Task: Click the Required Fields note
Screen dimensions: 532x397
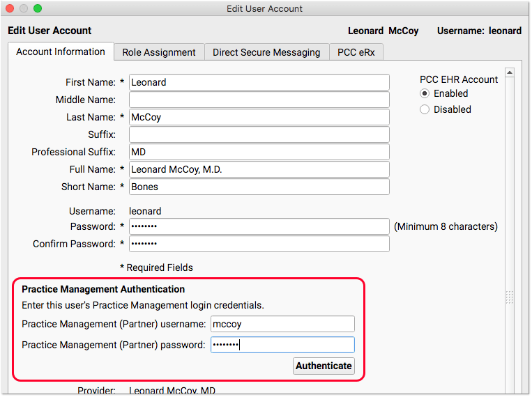Action: 156,267
